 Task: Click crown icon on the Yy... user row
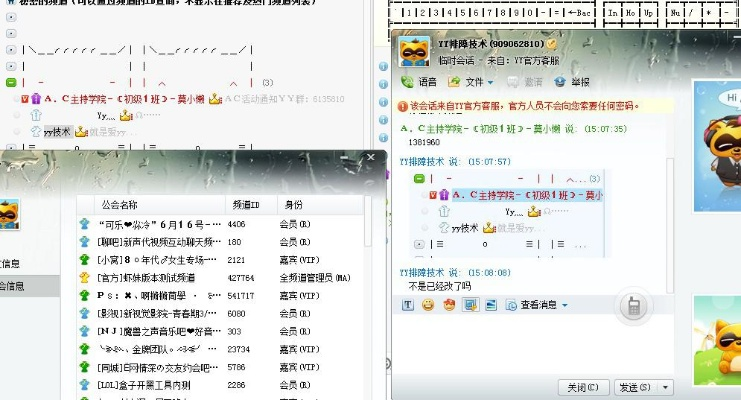pyautogui.click(x=126, y=115)
